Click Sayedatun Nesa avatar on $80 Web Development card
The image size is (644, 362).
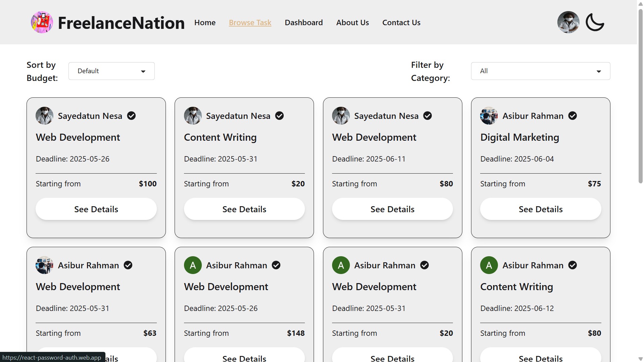point(341,116)
